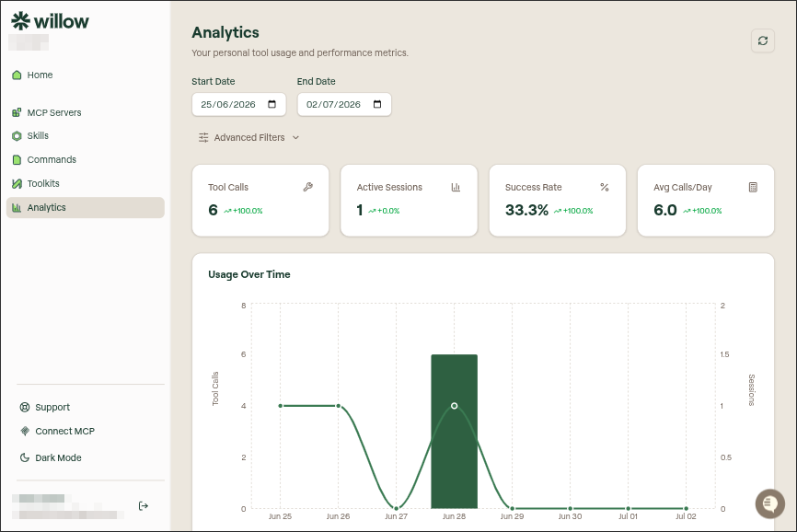Click the bar chart icon on Active Sessions
This screenshot has width=797, height=532.
pyautogui.click(x=456, y=187)
